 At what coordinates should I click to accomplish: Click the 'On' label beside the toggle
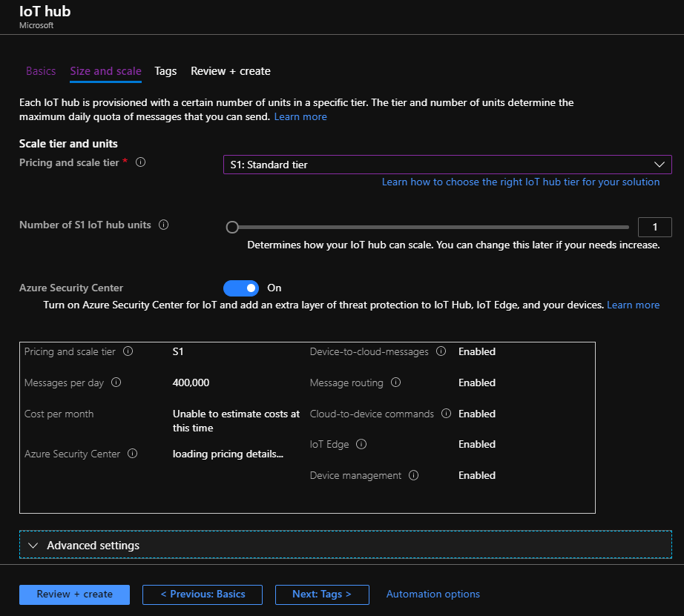[274, 288]
